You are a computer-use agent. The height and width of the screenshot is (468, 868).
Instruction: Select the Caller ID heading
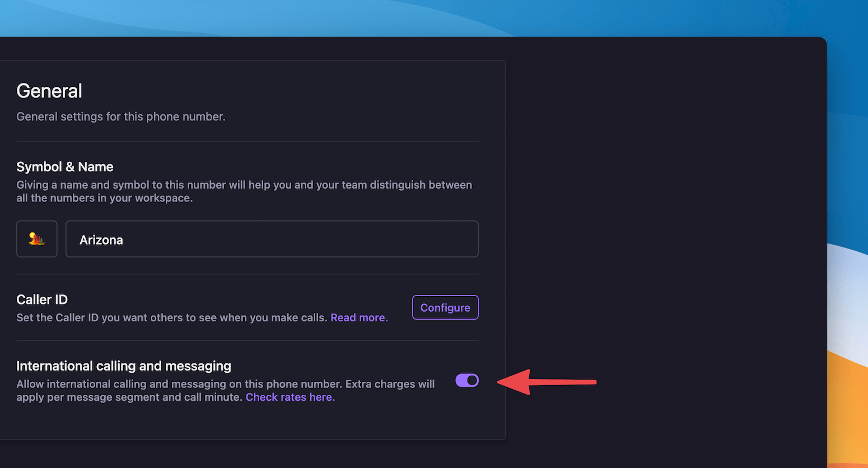point(42,299)
